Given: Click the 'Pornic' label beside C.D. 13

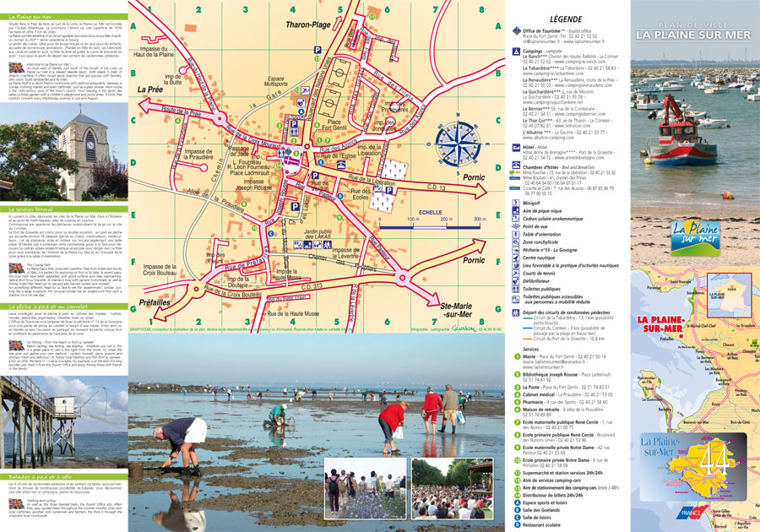Looking at the screenshot, I should click(474, 177).
